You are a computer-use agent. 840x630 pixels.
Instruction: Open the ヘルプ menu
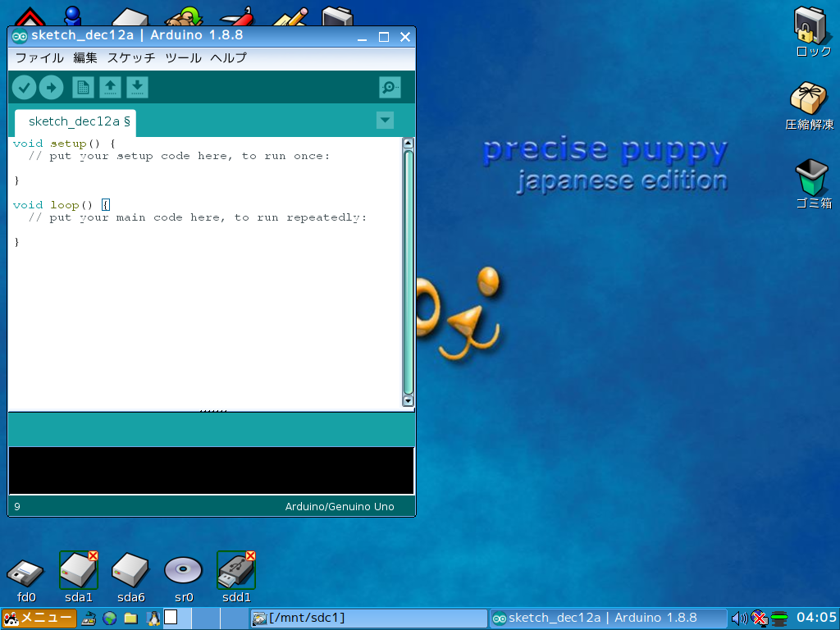pos(229,58)
